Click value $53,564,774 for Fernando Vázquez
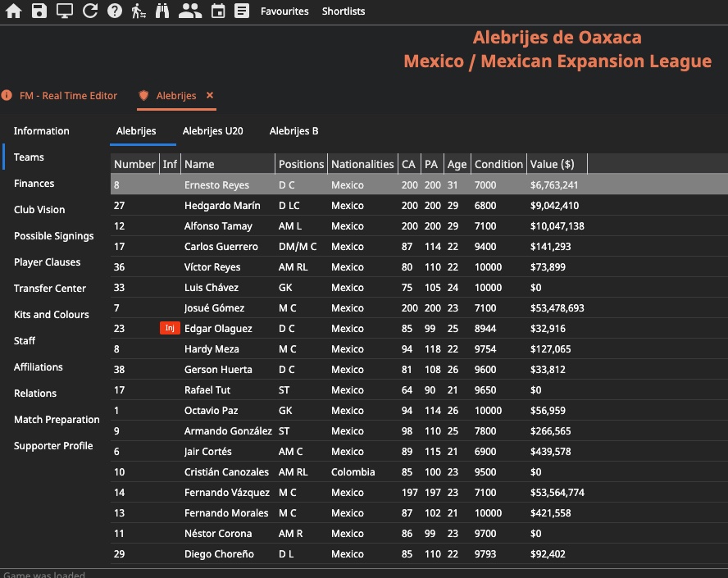Screen dimensions: 728x578 [557, 492]
